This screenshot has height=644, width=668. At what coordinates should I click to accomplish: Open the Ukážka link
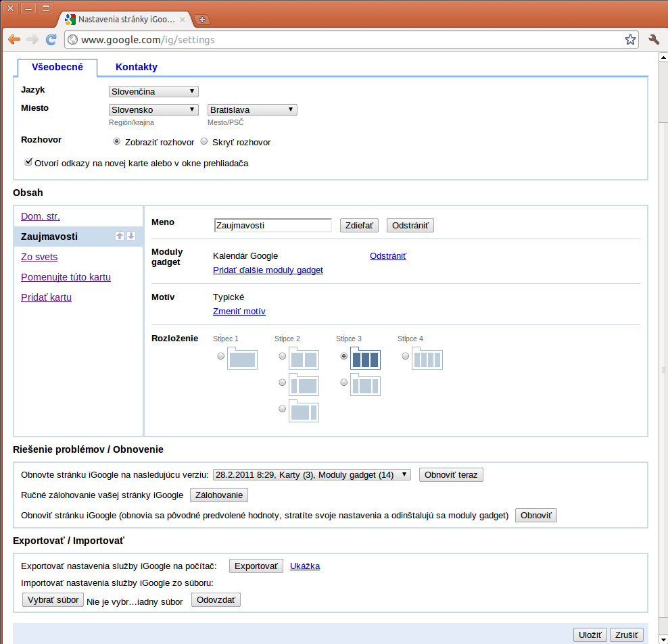305,566
